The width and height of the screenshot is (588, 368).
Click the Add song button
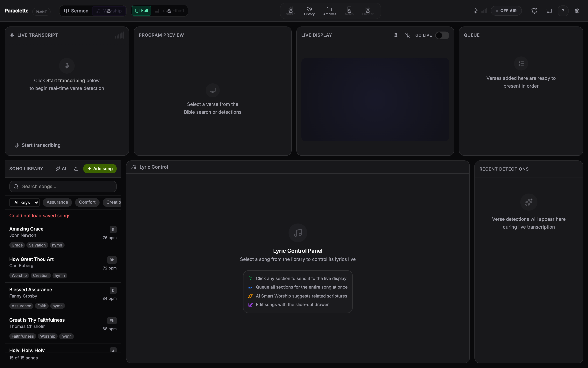pos(100,169)
